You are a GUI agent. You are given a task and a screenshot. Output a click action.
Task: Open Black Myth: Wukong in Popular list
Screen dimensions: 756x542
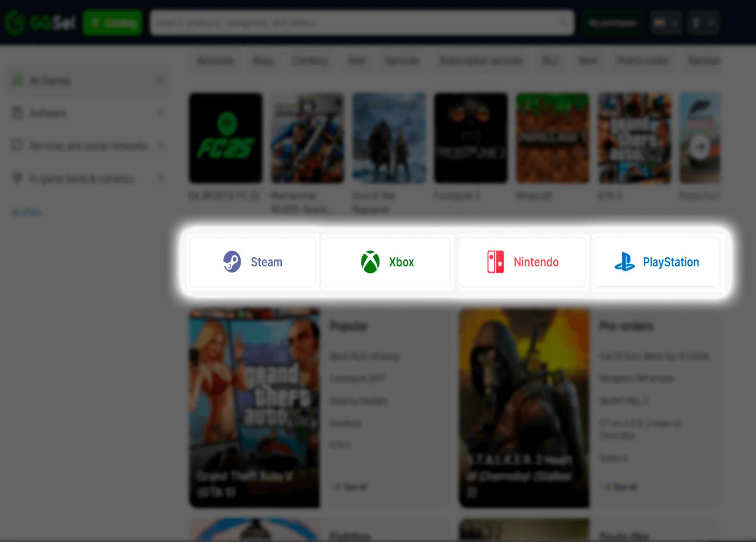pyautogui.click(x=364, y=356)
